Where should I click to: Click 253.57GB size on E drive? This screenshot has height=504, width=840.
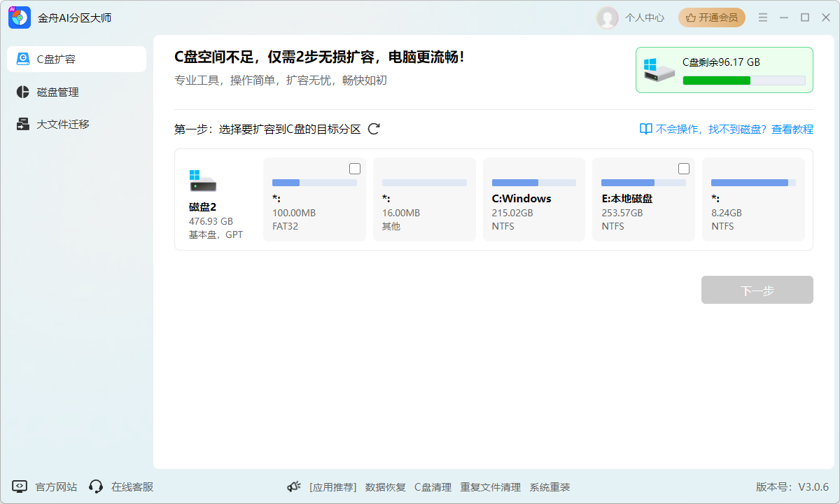(x=622, y=213)
